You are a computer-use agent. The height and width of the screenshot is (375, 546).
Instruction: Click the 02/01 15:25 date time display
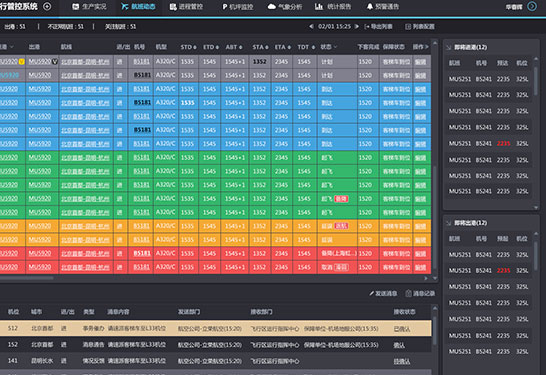coord(334,26)
